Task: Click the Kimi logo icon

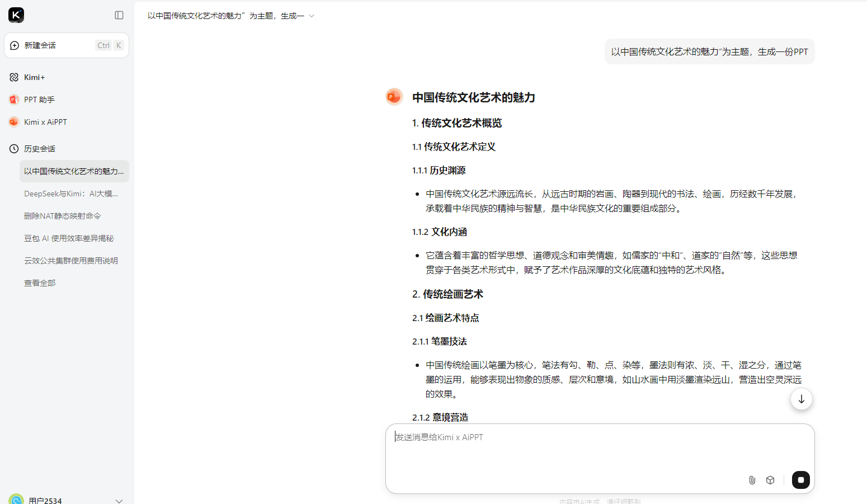Action: tap(16, 15)
